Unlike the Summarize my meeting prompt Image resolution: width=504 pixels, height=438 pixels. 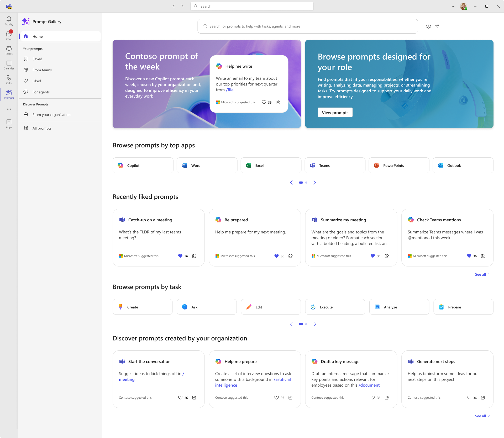point(373,256)
